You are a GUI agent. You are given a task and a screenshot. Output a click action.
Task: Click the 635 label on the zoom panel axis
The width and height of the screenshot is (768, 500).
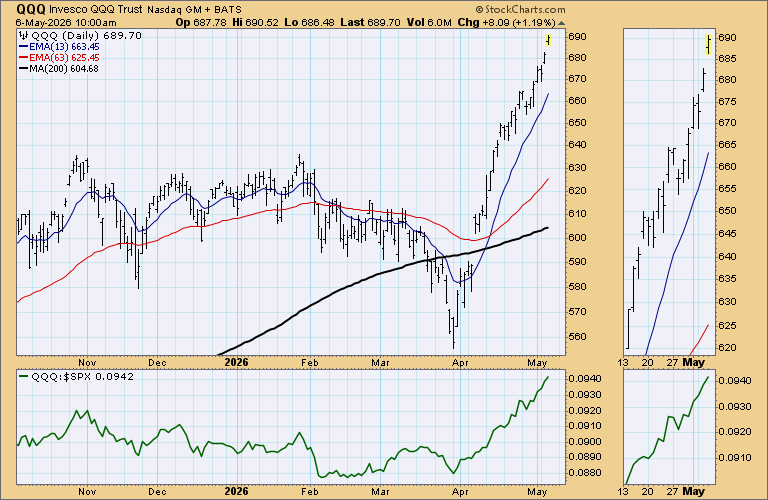[727, 279]
